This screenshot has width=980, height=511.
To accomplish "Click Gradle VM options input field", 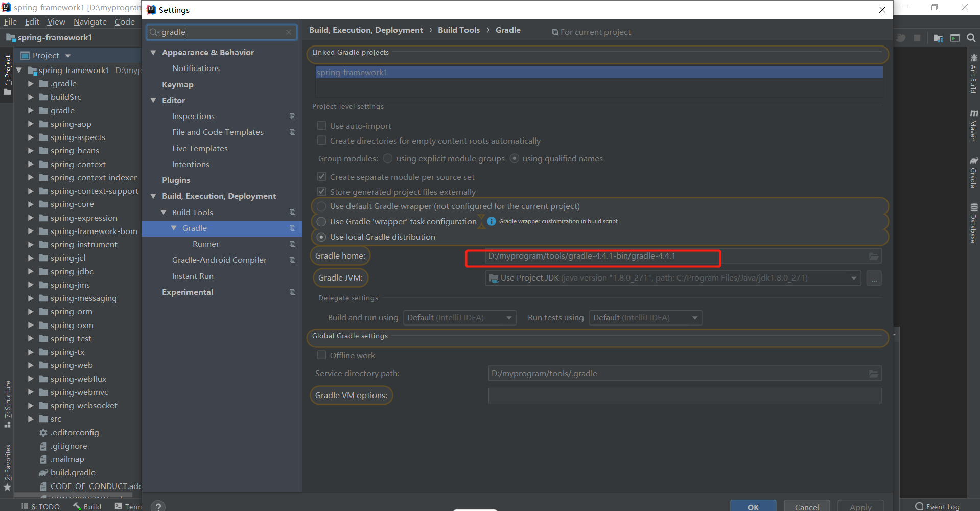I will click(685, 396).
